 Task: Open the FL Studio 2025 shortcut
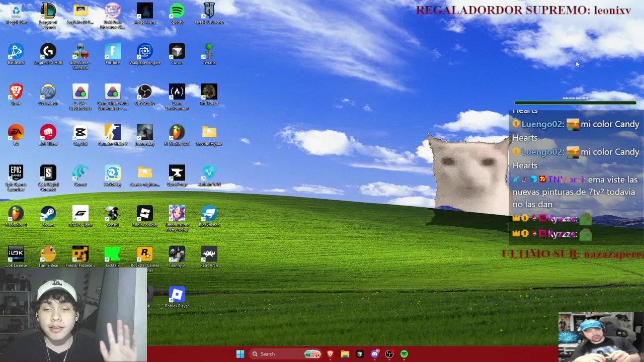(x=177, y=136)
